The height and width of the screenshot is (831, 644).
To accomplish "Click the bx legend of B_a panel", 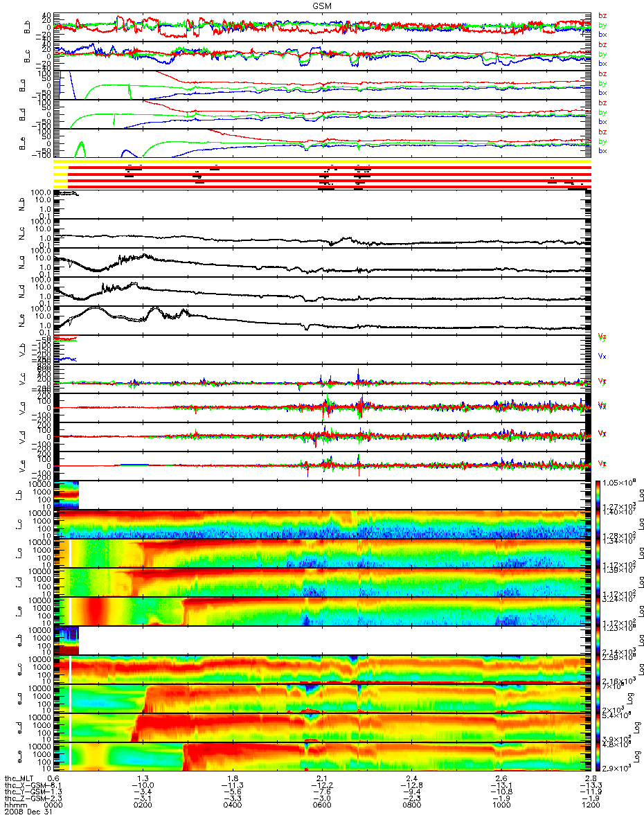I will click(602, 92).
